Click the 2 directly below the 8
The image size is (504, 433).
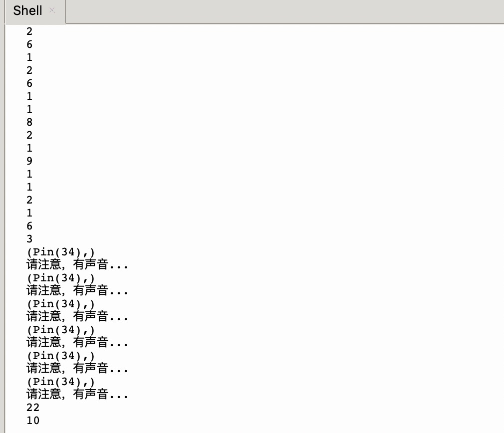(x=29, y=135)
